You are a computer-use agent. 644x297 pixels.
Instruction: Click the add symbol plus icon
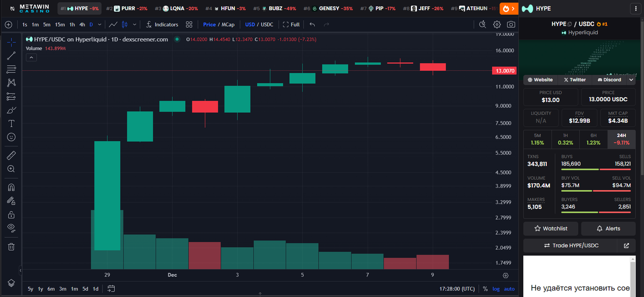pos(8,24)
